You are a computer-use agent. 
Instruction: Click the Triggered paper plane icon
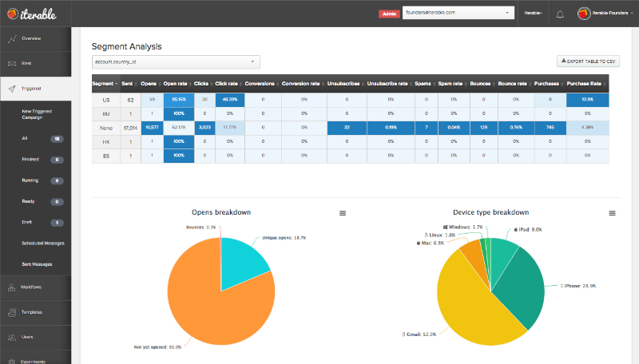click(11, 89)
